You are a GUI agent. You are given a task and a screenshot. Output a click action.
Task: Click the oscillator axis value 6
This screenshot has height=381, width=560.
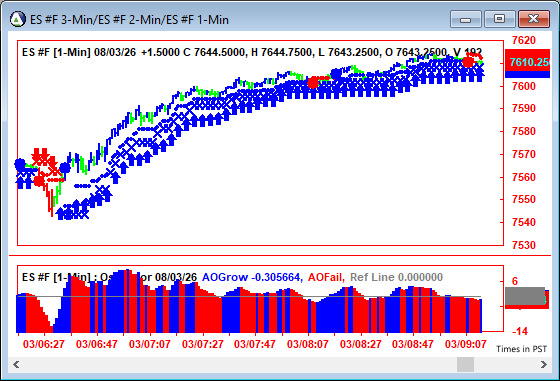tap(515, 281)
